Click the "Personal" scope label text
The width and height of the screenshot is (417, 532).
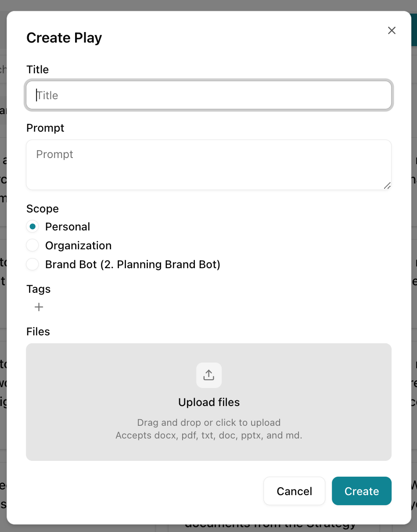(x=68, y=226)
